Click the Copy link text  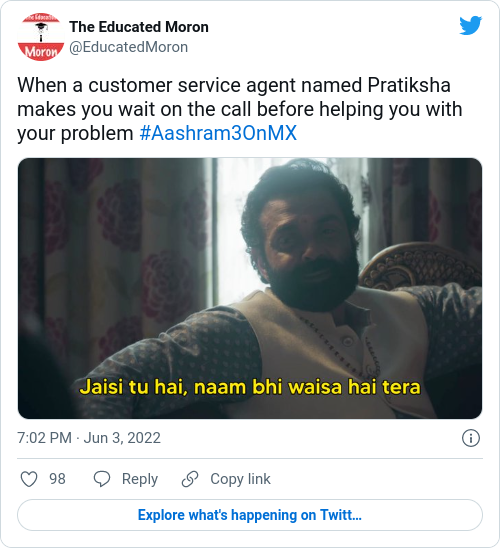pyautogui.click(x=240, y=479)
